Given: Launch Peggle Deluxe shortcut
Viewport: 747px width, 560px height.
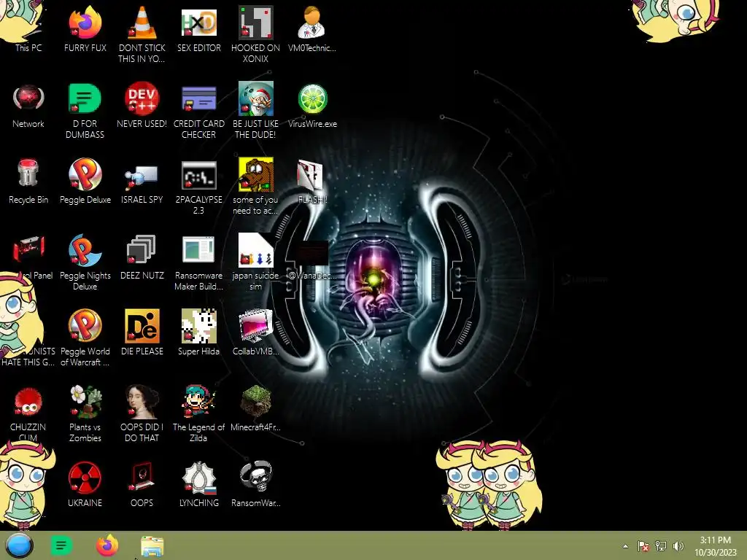Looking at the screenshot, I should [85, 181].
